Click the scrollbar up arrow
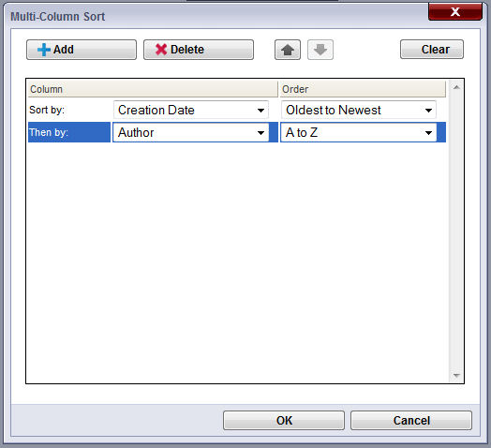This screenshot has height=448, width=491. [456, 87]
